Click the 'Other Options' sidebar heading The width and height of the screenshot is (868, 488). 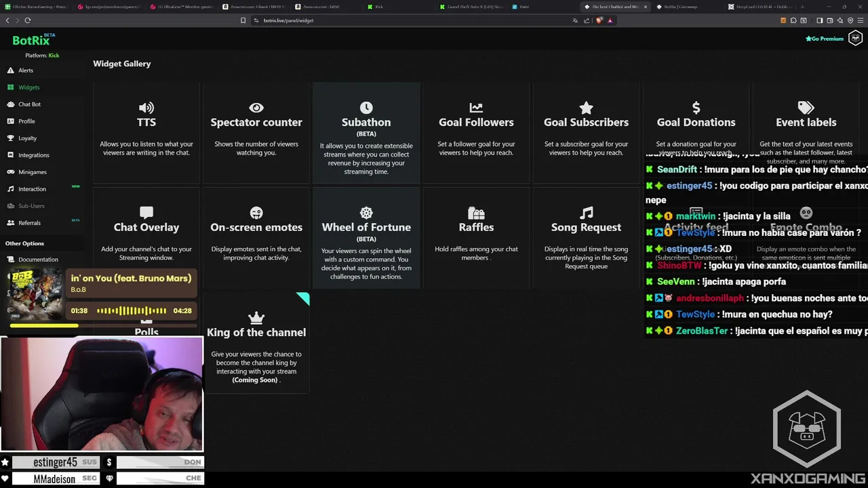tap(24, 243)
